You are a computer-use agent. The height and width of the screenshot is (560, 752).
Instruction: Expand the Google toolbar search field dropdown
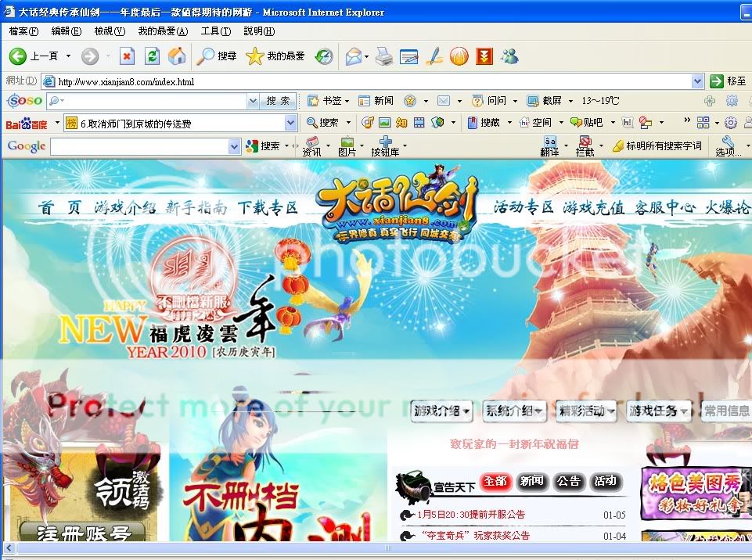tap(234, 146)
